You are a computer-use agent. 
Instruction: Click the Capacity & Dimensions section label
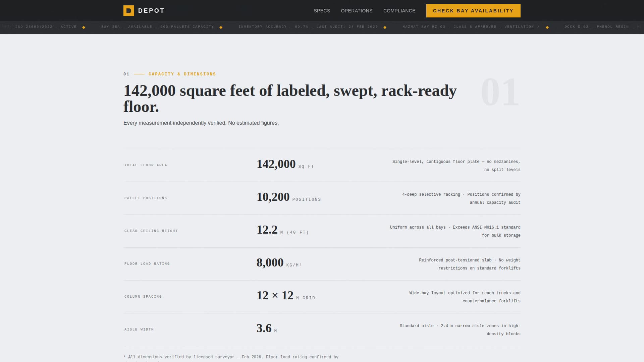[x=182, y=74]
